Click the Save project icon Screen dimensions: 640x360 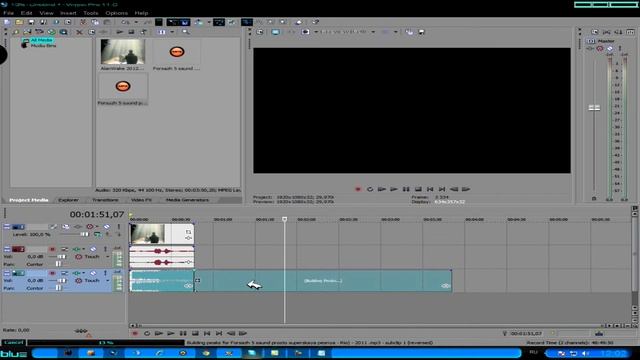click(31, 22)
